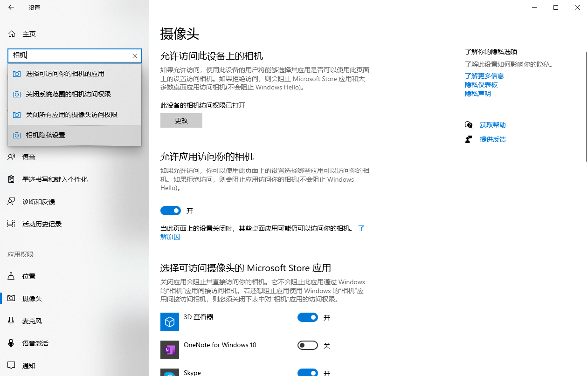Click the back arrow in Settings header

[x=11, y=7]
